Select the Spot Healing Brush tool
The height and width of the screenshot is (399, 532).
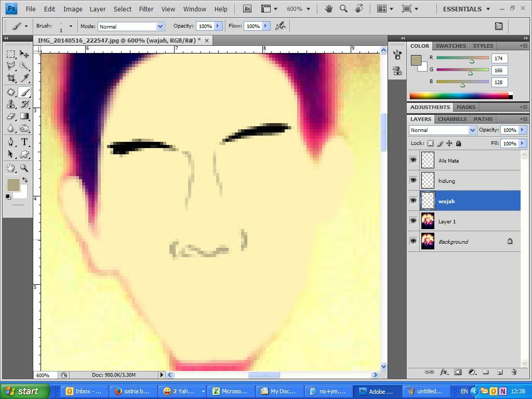click(x=11, y=92)
